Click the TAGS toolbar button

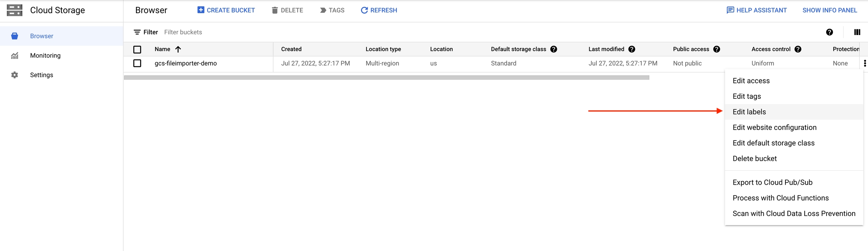coord(332,10)
